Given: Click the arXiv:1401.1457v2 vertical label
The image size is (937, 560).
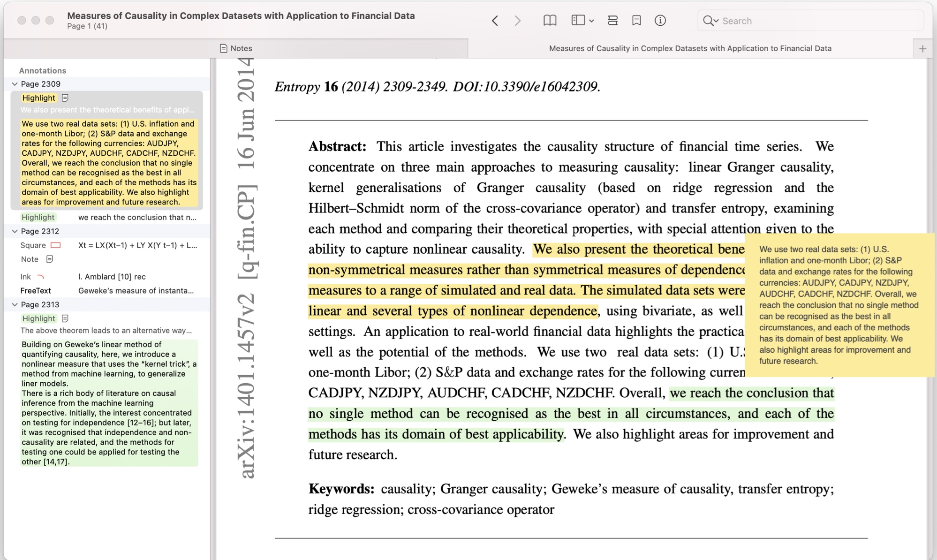Looking at the screenshot, I should 246,386.
